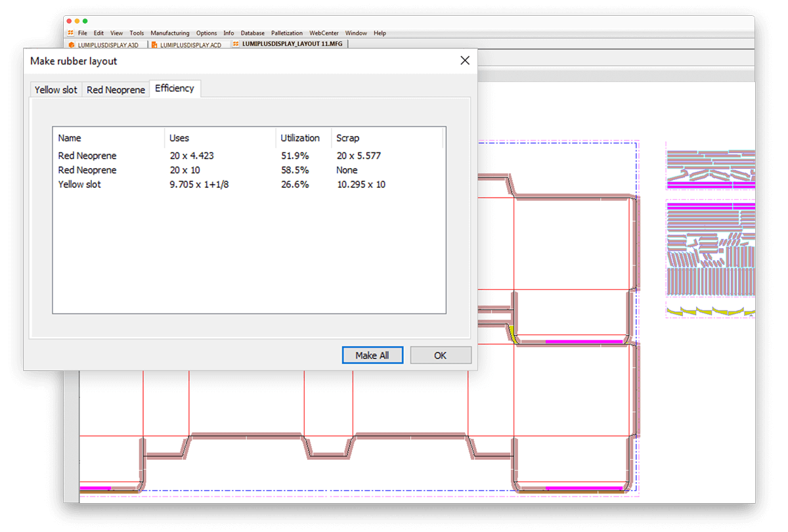
Task: Sort by the Utilization column header
Action: 300,138
